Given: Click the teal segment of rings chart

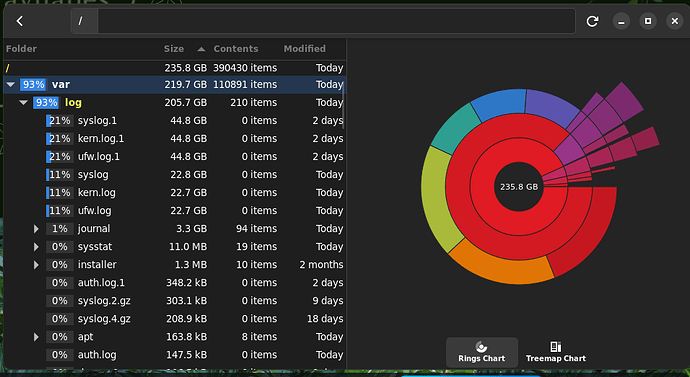Looking at the screenshot, I should pos(455,128).
